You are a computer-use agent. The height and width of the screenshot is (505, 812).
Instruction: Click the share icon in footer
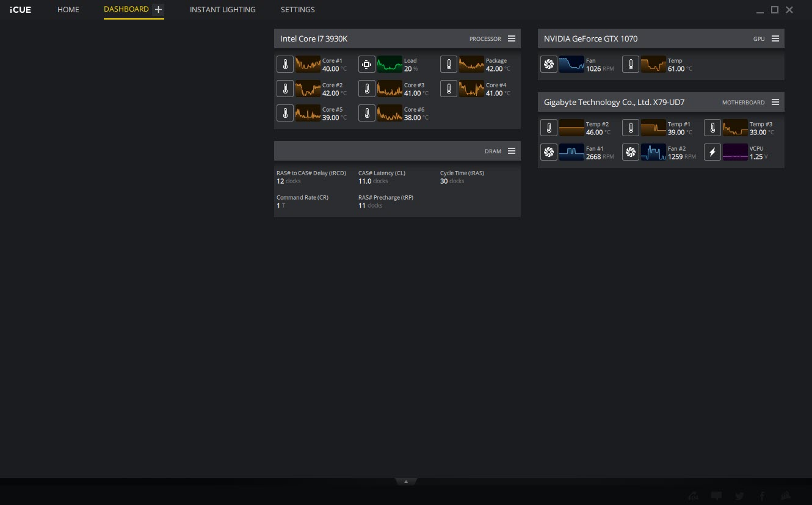693,496
